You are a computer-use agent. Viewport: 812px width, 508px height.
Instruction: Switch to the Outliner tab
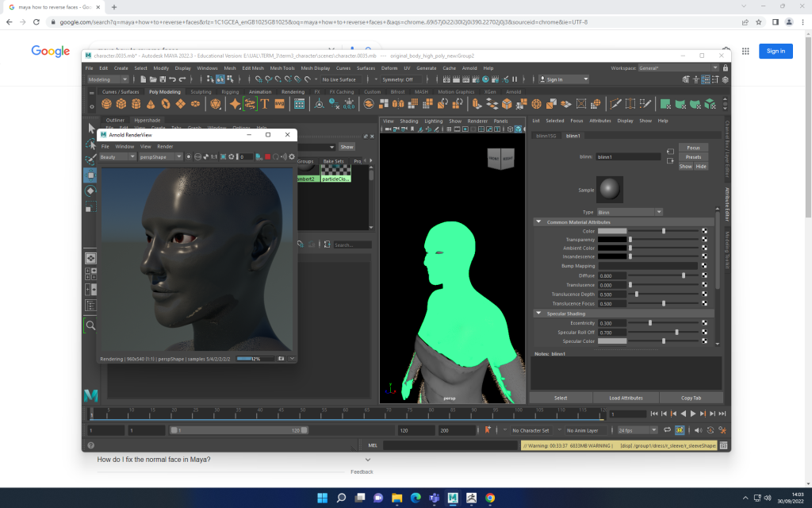(x=115, y=121)
